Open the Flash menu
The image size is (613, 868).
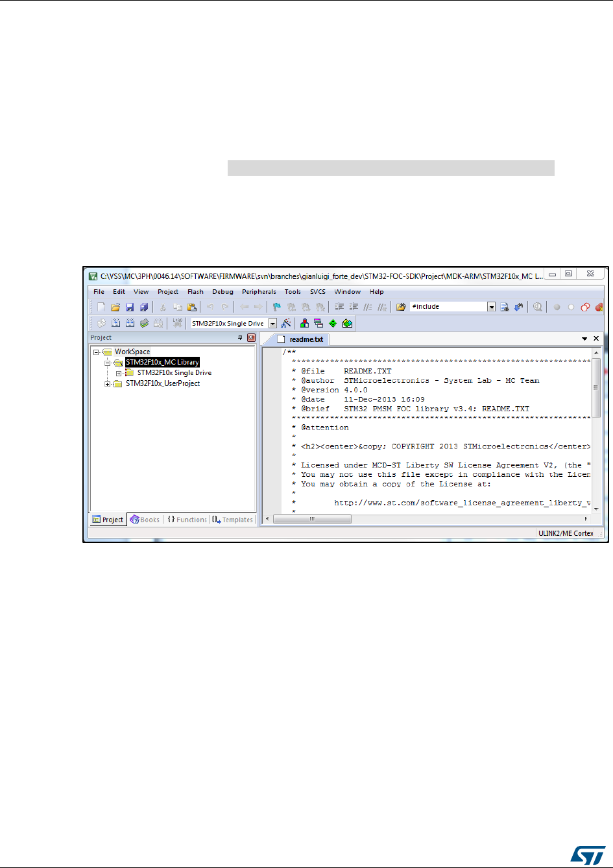(x=195, y=292)
